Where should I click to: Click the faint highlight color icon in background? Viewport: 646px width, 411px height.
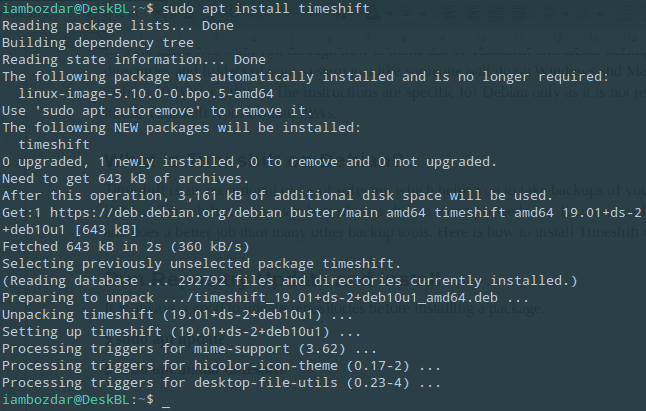(407, 12)
